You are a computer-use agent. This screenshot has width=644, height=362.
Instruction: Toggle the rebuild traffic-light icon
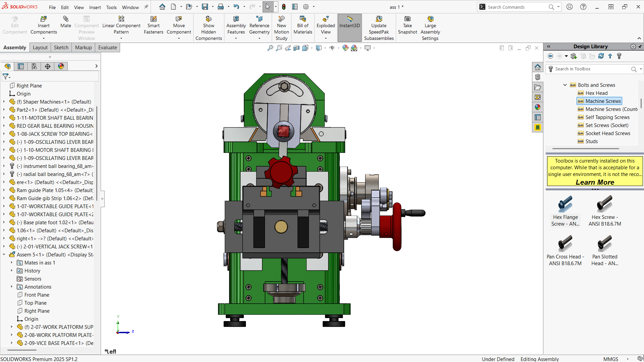coord(284,7)
